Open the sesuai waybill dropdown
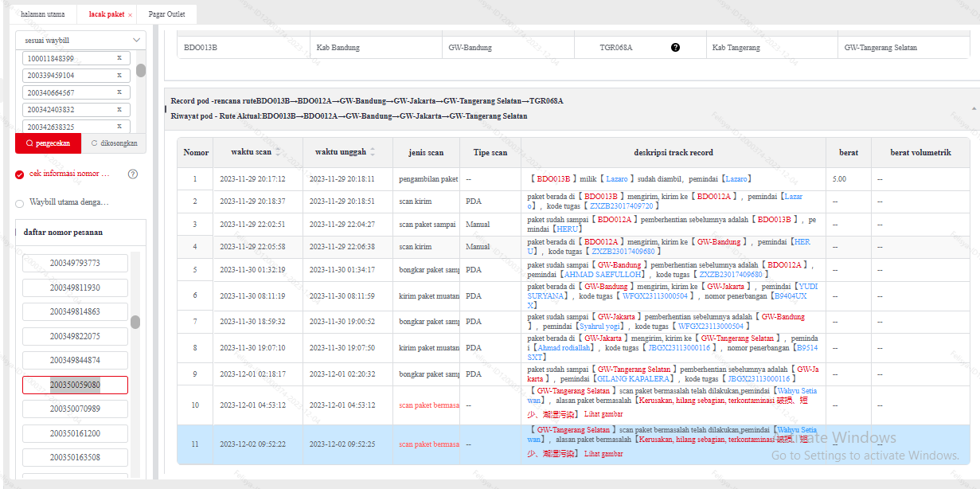980x489 pixels. [x=81, y=40]
